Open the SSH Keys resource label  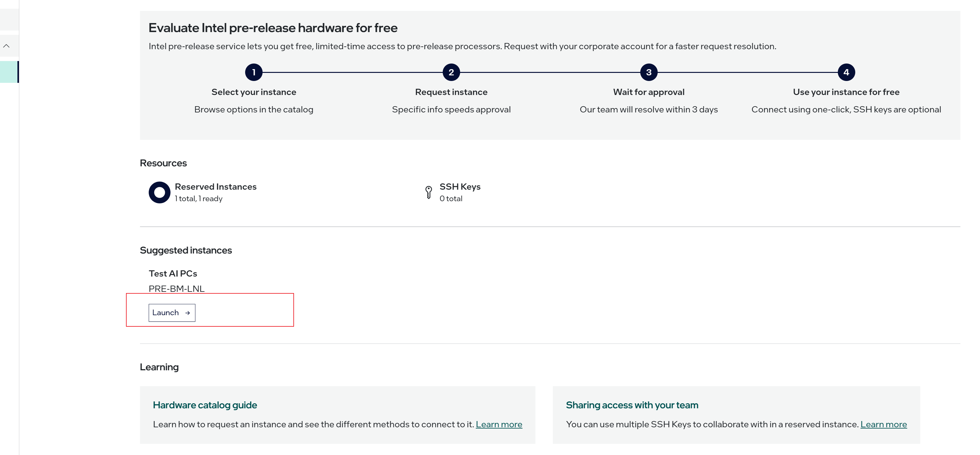click(x=460, y=187)
